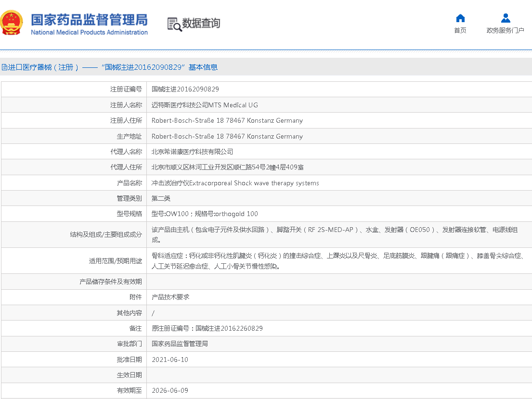Image resolution: width=532 pixels, height=399 pixels.
Task: Select agent name 北京希诺康医疗科技有限公司
Action: click(x=192, y=152)
